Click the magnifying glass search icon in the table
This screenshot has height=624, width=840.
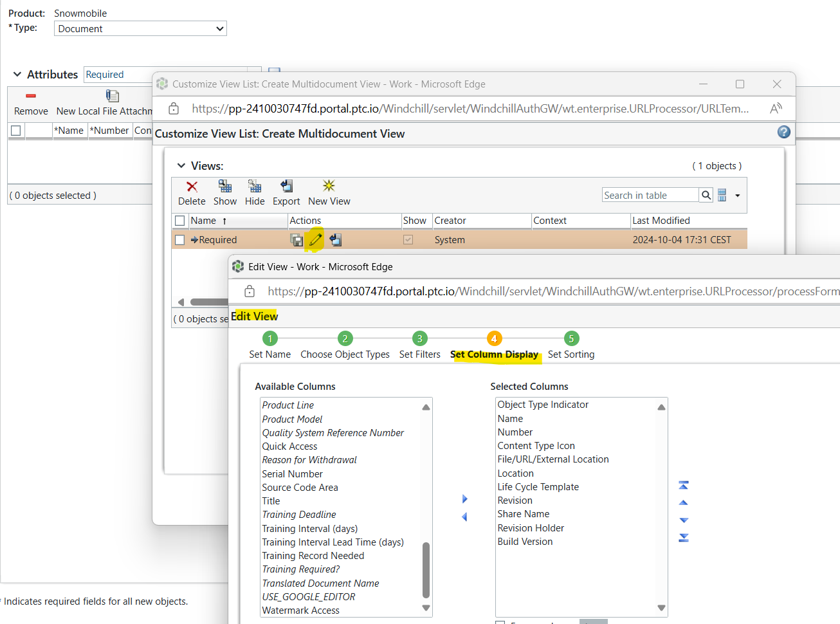tap(706, 194)
